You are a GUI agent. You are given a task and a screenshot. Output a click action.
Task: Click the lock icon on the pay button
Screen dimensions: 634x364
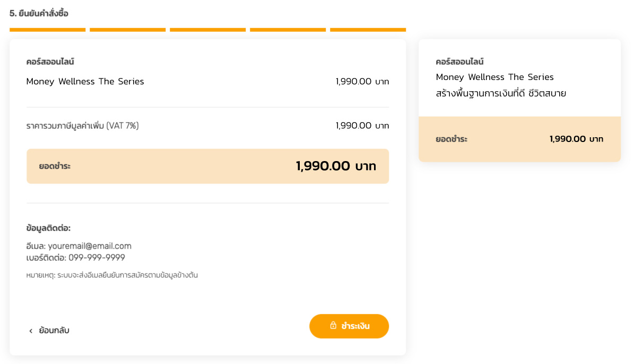[x=333, y=325]
